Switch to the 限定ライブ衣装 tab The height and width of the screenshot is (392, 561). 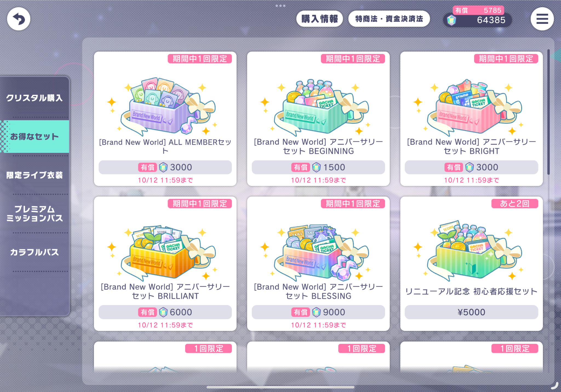tap(35, 175)
